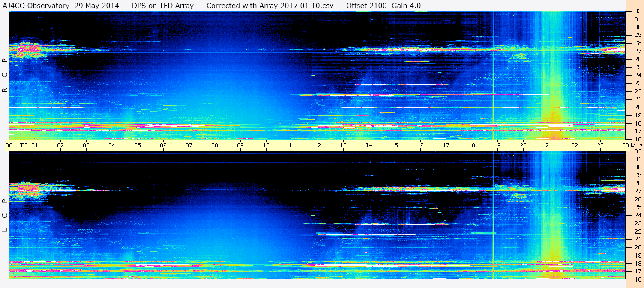
Task: Select the 'Offset 2100' value in the header
Action: (x=366, y=6)
